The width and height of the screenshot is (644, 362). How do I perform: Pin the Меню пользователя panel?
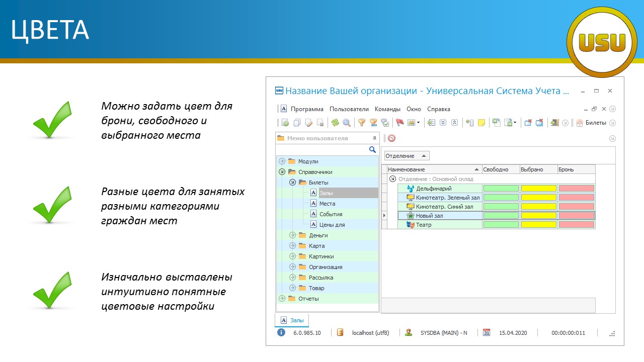[374, 138]
